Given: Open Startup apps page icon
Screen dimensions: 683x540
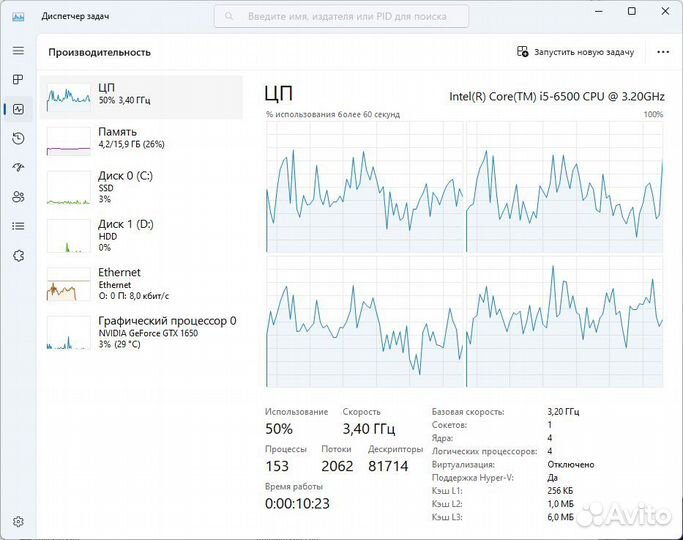Looking at the screenshot, I should (18, 167).
